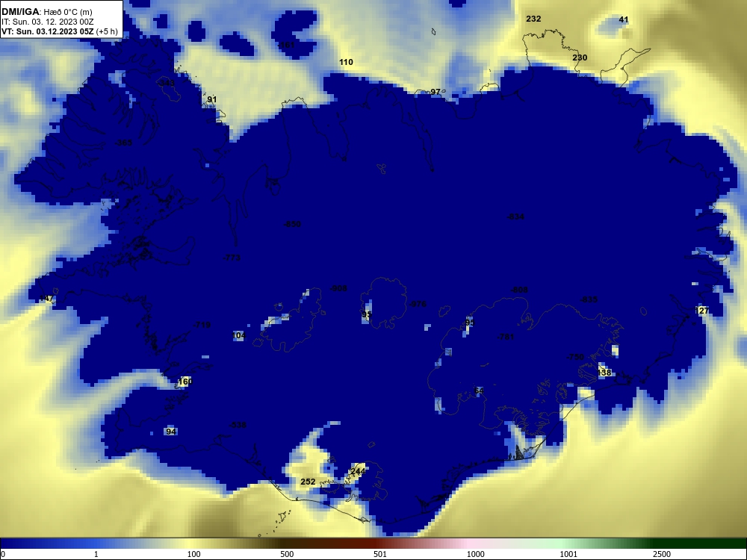Click the -781 value on the map
Viewport: 747px width, 560px height.
click(506, 337)
